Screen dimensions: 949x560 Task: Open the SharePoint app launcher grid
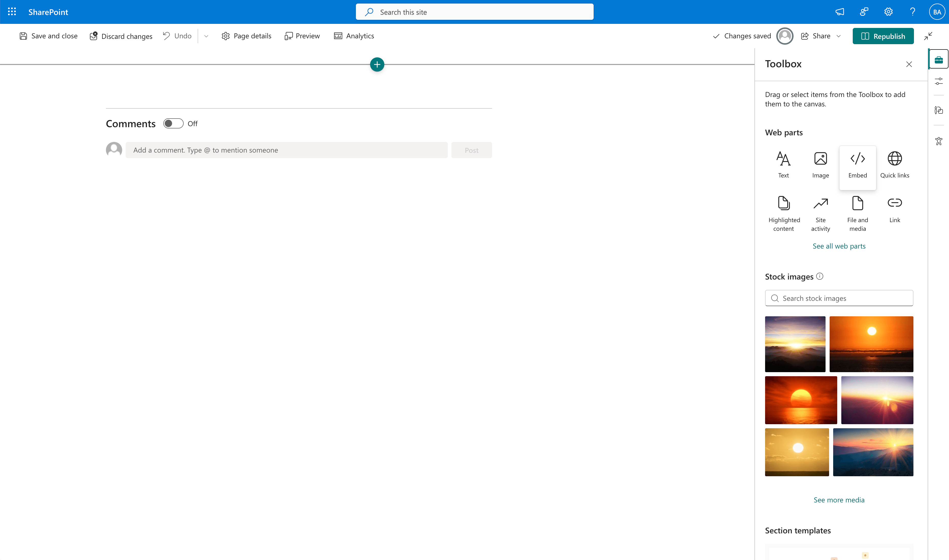[12, 12]
